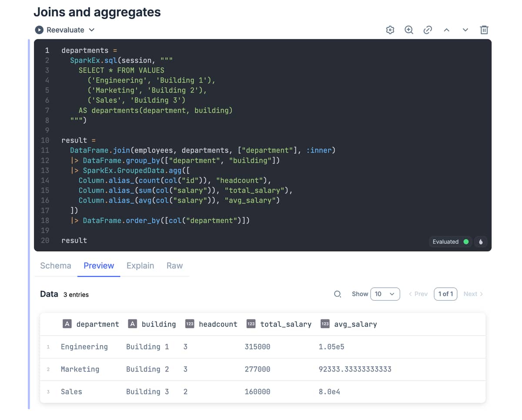This screenshot has height=420, width=522.
Task: Click the avg_salary column header
Action: point(355,324)
